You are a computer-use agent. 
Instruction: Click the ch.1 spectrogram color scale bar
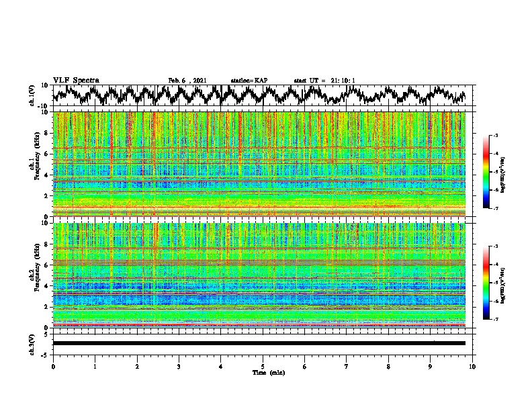[x=486, y=171]
